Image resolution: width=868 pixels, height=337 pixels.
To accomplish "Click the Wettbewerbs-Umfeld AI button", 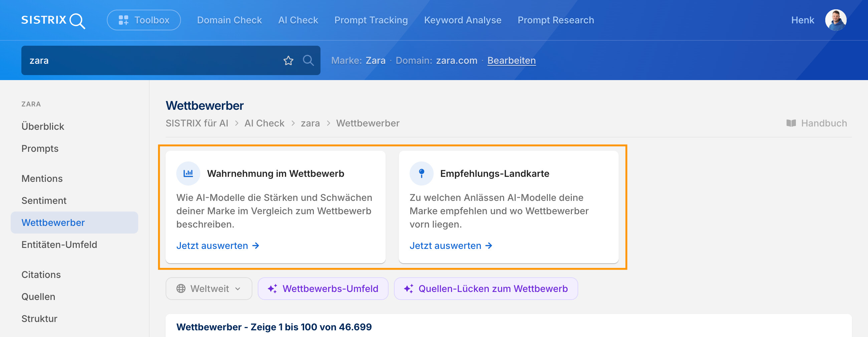I will tap(323, 289).
